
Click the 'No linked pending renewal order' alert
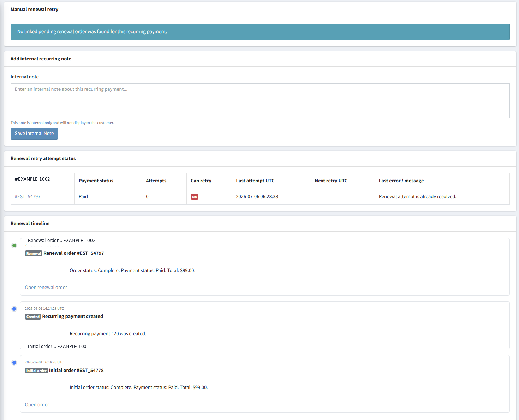point(260,32)
